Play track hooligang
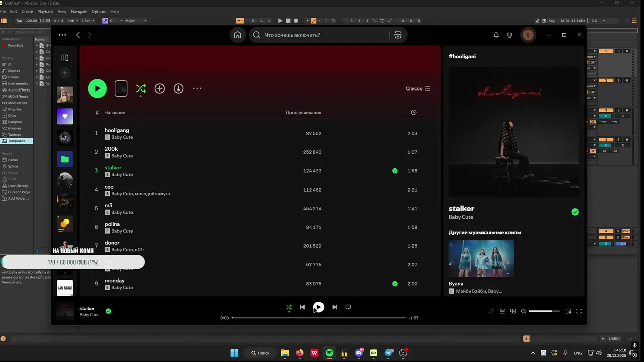 click(x=117, y=130)
